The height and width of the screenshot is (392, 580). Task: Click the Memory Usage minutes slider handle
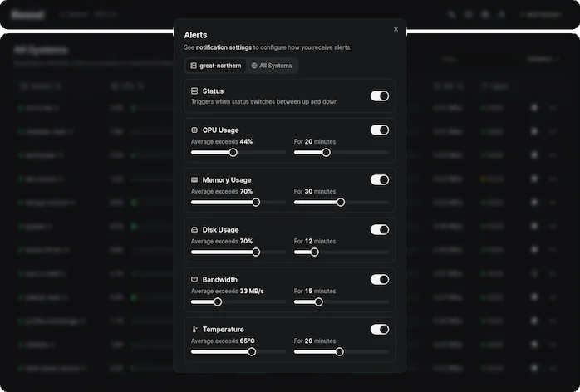341,202
